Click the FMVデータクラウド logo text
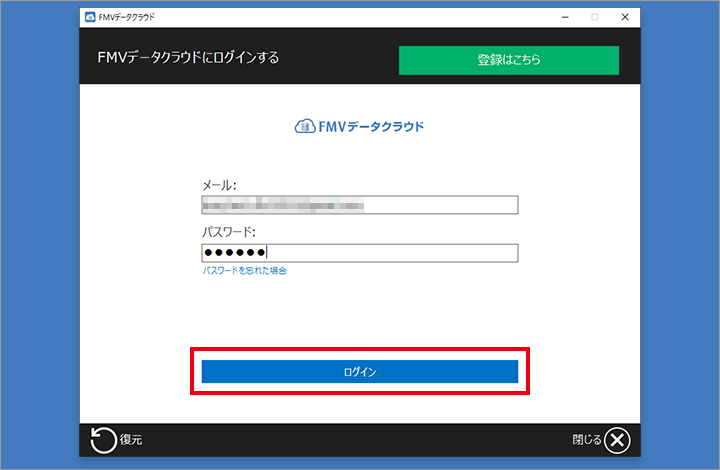The height and width of the screenshot is (470, 720). coord(371,127)
